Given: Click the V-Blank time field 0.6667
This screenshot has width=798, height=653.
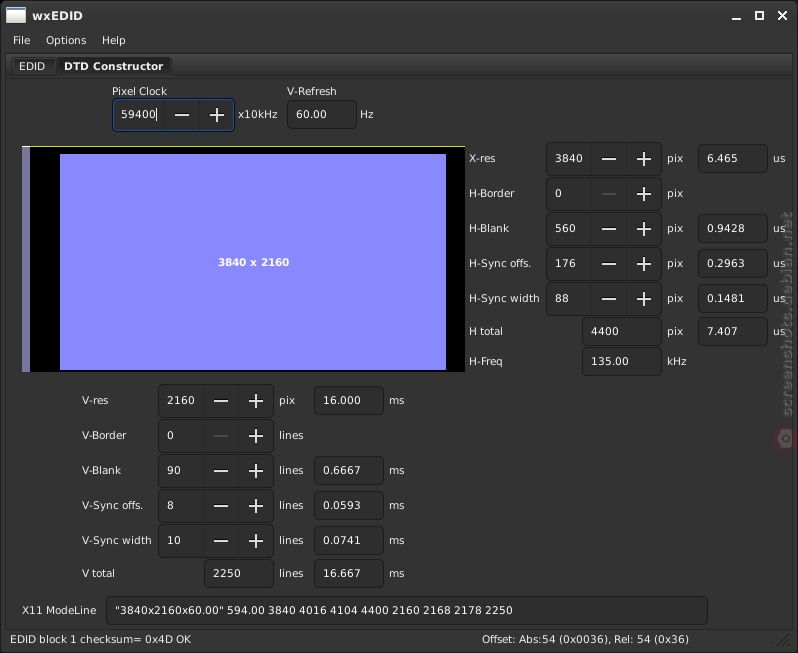Looking at the screenshot, I should pos(349,471).
